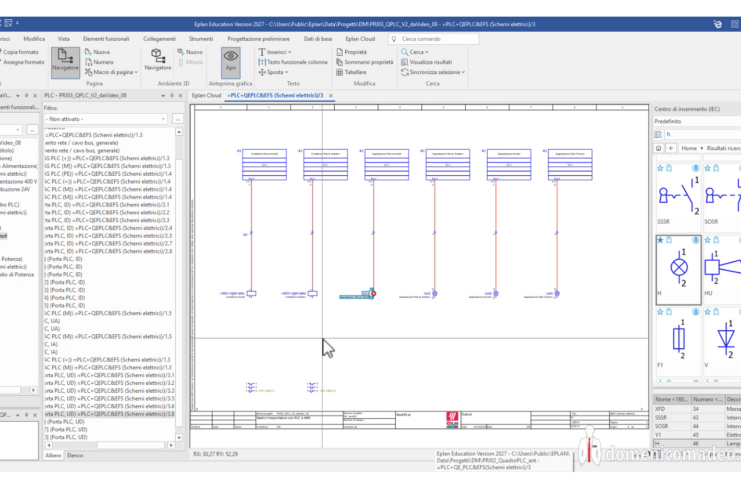Select the H lamp symbol thumbnail
741x486 pixels.
click(679, 269)
